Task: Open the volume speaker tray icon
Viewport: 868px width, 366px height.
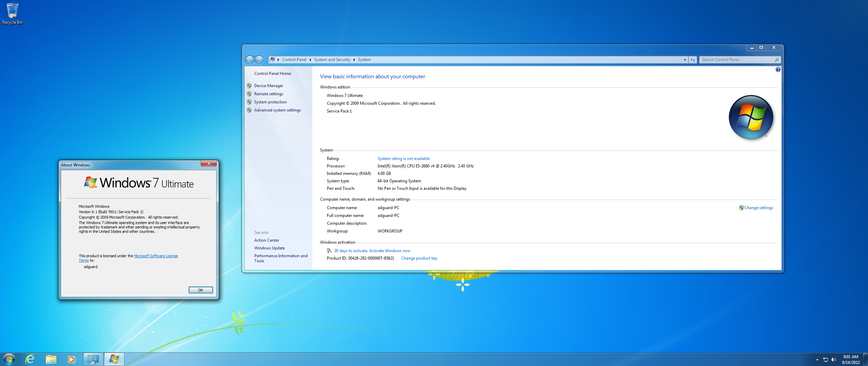Action: click(834, 360)
